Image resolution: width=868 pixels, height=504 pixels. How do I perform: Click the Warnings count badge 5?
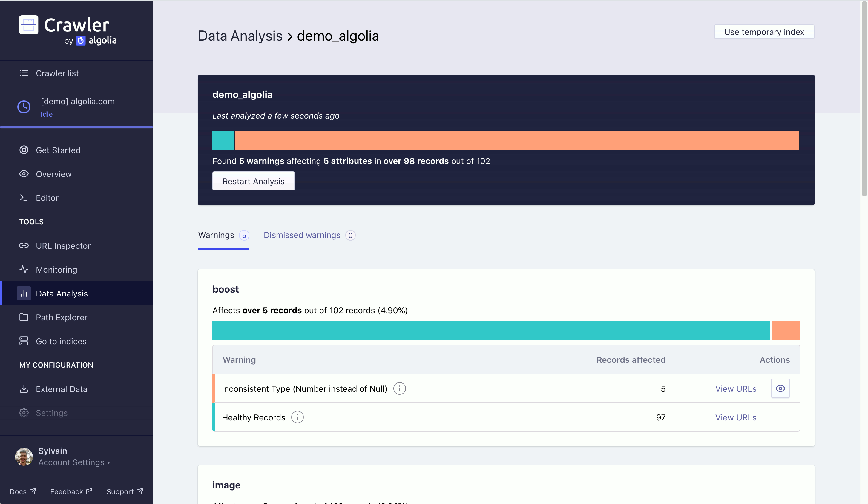point(244,236)
